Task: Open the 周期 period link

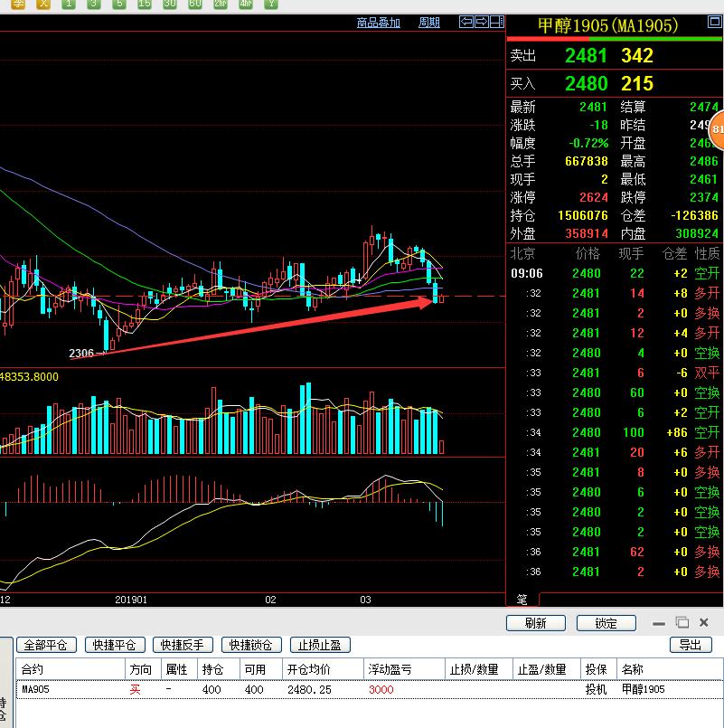Action: [x=428, y=23]
